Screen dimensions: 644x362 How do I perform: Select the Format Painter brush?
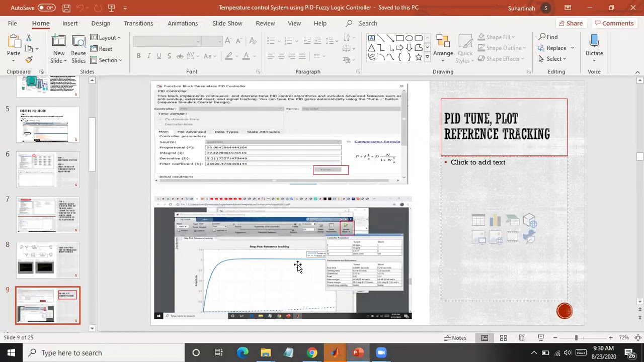(29, 60)
